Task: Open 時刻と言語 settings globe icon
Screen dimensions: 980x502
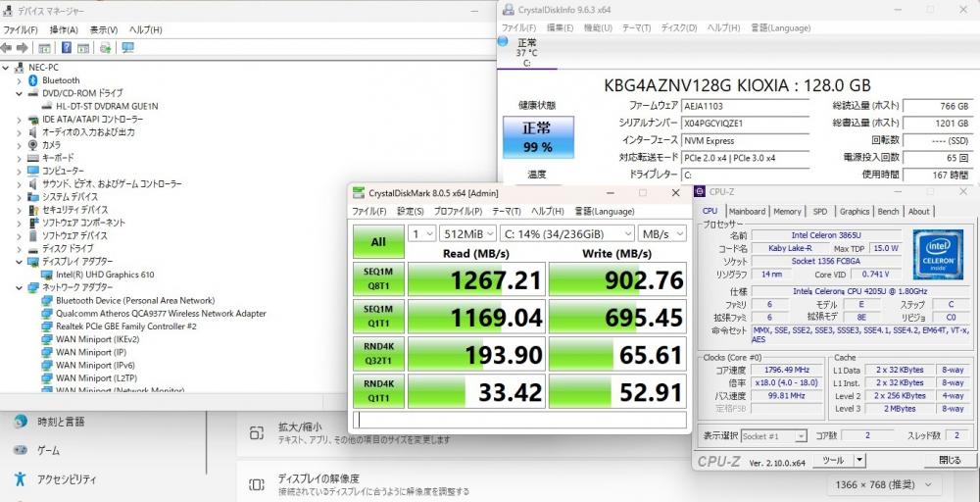Action: 21,422
